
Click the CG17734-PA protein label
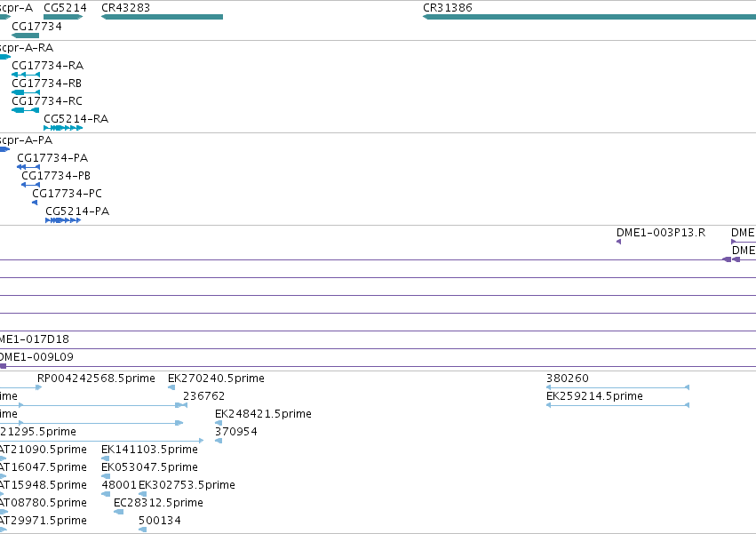click(52, 158)
